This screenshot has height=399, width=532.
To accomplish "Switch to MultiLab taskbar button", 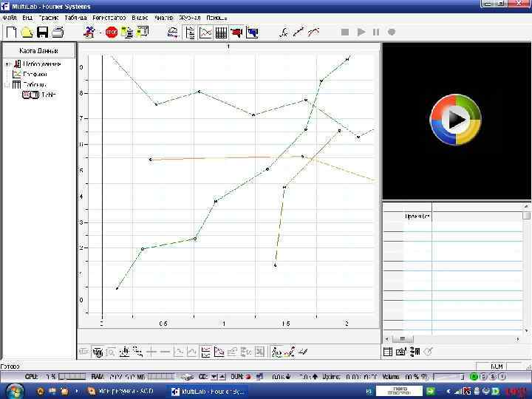I will 208,392.
